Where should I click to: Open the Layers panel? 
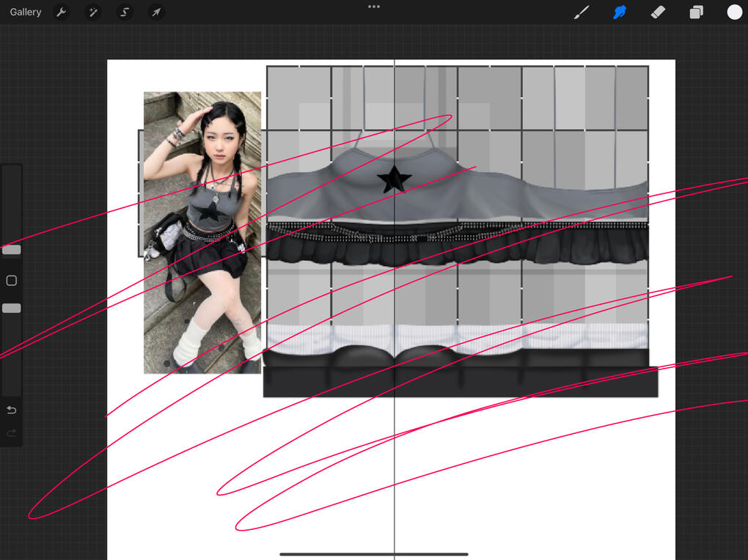(696, 12)
